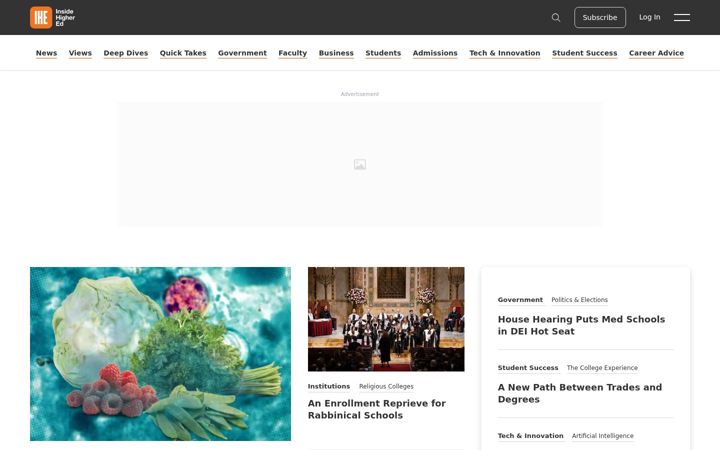
Task: Open House Hearing Puts Med Schools article
Action: [581, 325]
